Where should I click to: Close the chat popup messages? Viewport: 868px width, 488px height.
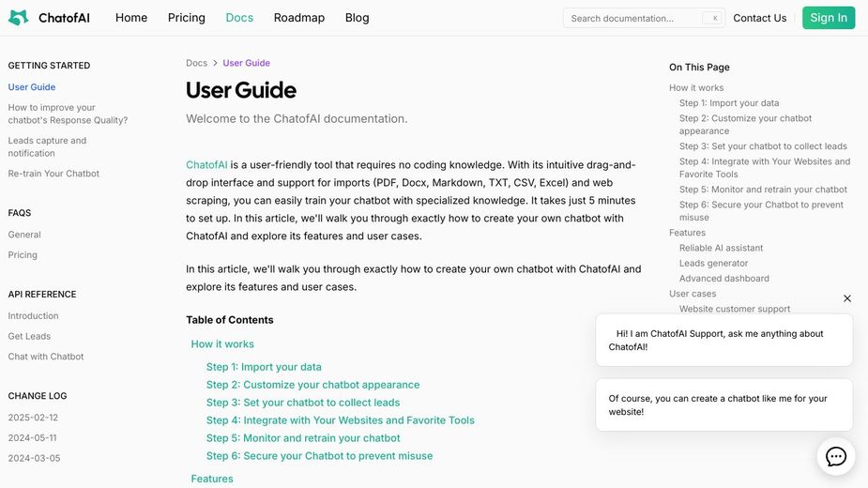coord(847,298)
